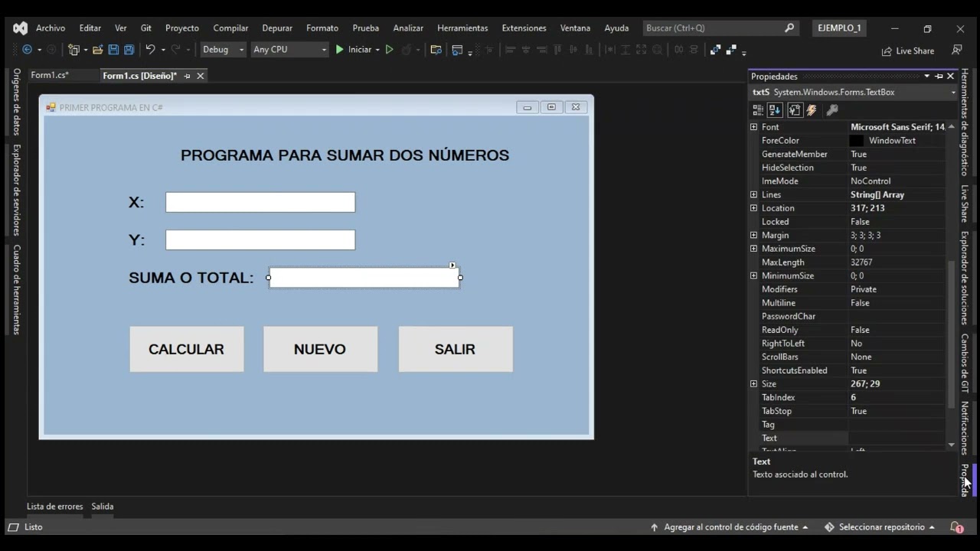980x551 pixels.
Task: Click the notifications bell icon in status bar
Action: pos(955,527)
